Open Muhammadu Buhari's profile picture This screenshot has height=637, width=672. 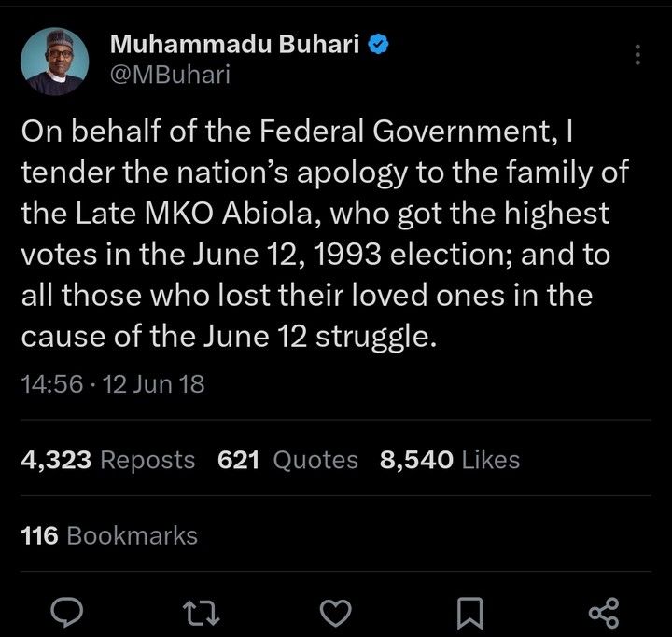point(54,62)
